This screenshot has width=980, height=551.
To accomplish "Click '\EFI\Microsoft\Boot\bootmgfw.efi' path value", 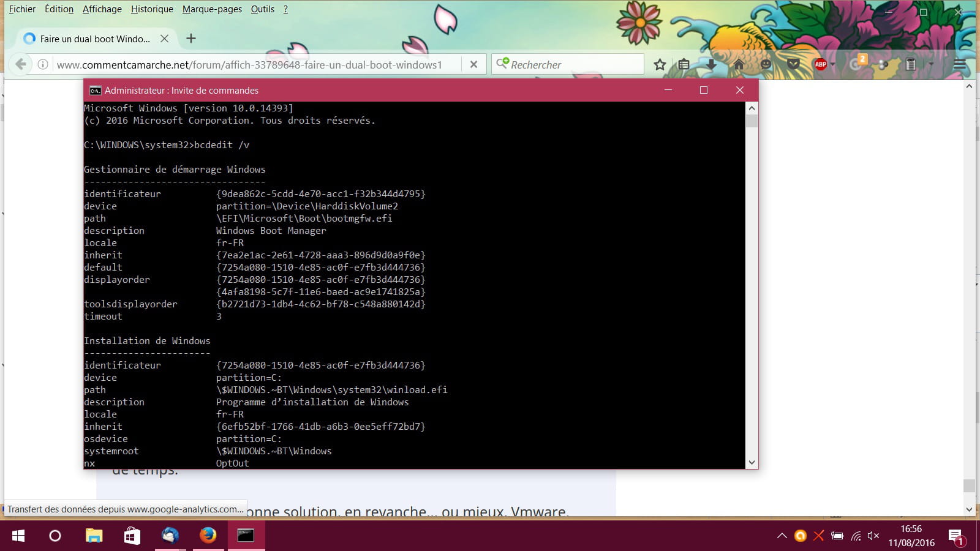I will pyautogui.click(x=304, y=219).
